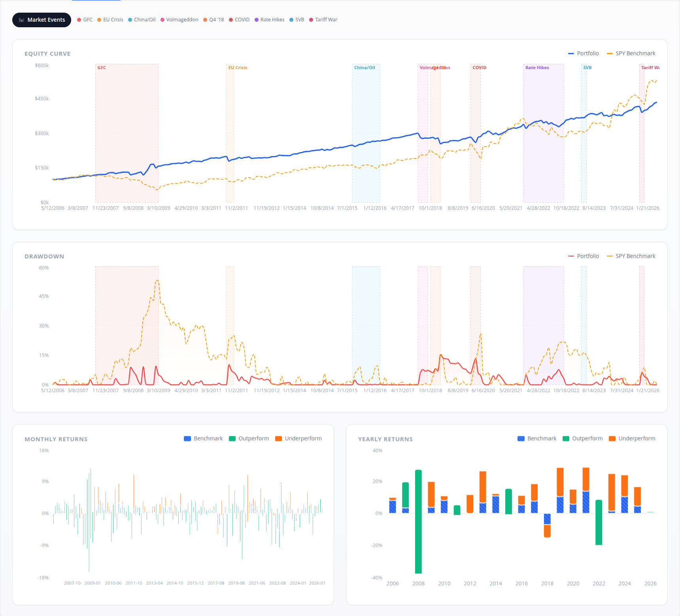The height and width of the screenshot is (616, 680).
Task: Click the COVID label inside Equity Curve chart
Action: (480, 68)
